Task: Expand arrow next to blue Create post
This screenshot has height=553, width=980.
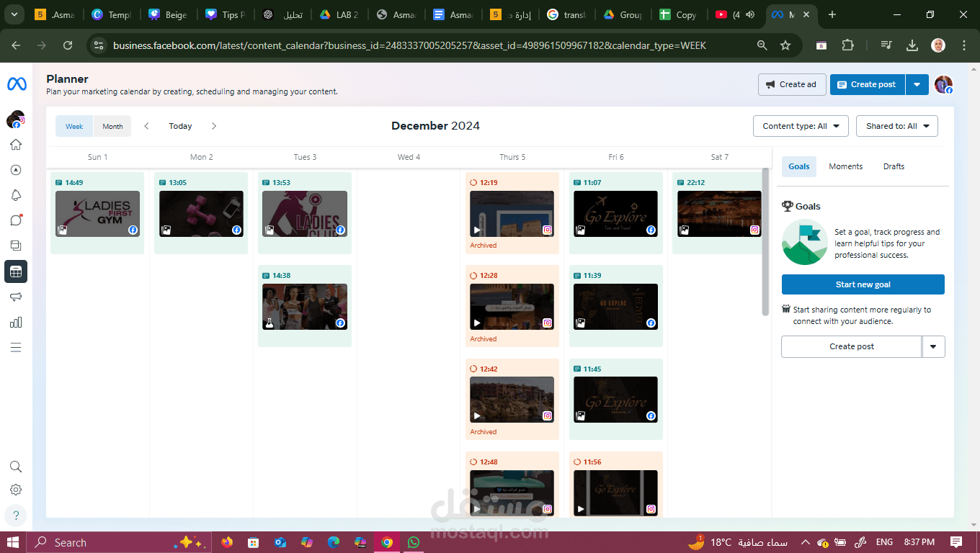Action: (x=917, y=84)
